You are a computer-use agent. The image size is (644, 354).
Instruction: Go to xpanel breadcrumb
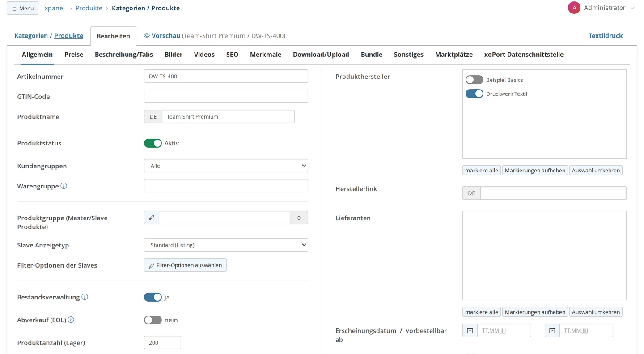[x=55, y=8]
